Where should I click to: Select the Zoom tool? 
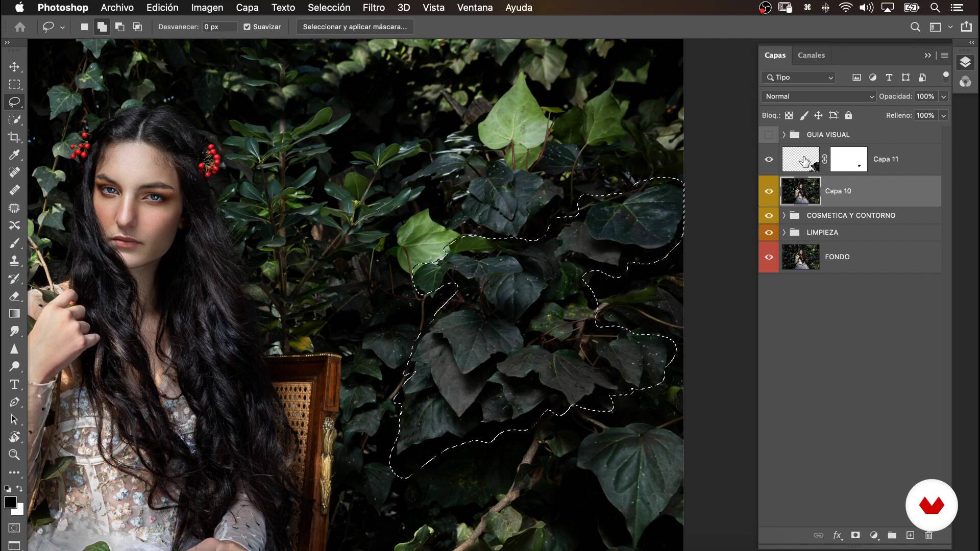pyautogui.click(x=14, y=455)
